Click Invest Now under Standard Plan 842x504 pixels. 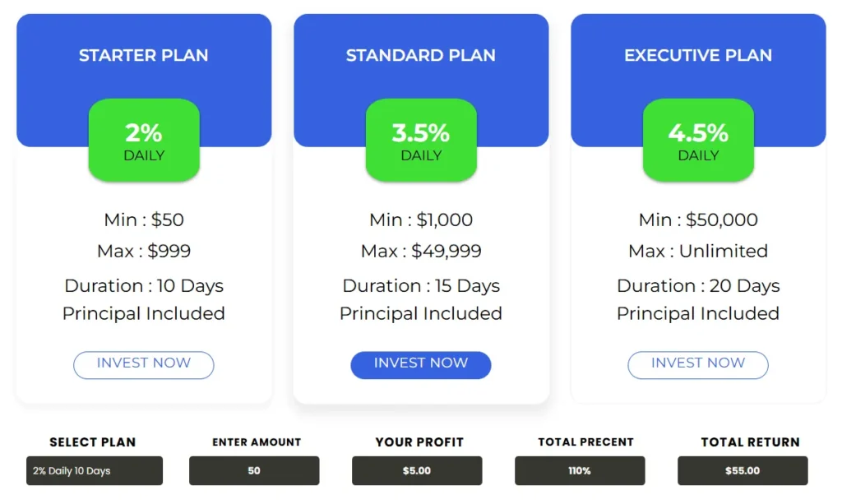[421, 364]
